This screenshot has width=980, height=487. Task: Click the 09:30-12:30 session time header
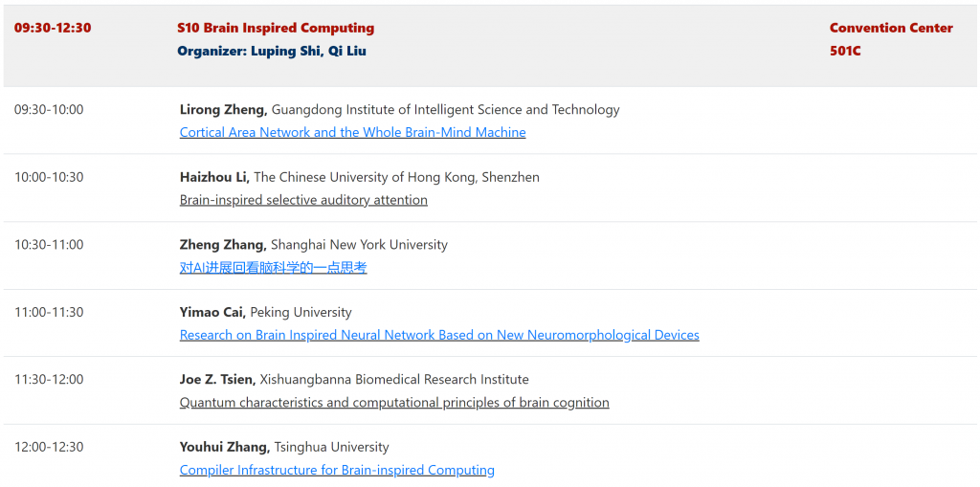click(53, 28)
